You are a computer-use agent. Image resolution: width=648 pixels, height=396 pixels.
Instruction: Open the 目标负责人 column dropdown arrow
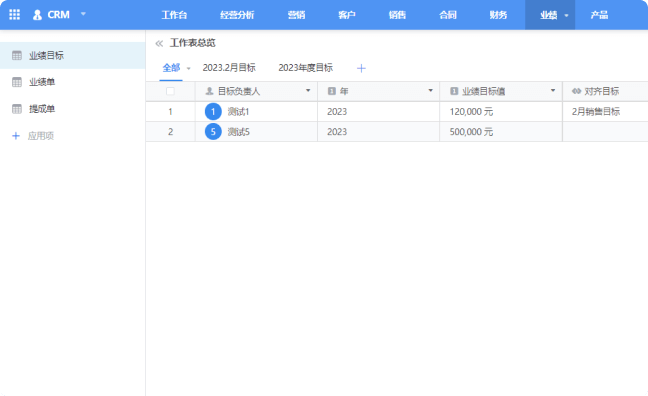point(308,91)
